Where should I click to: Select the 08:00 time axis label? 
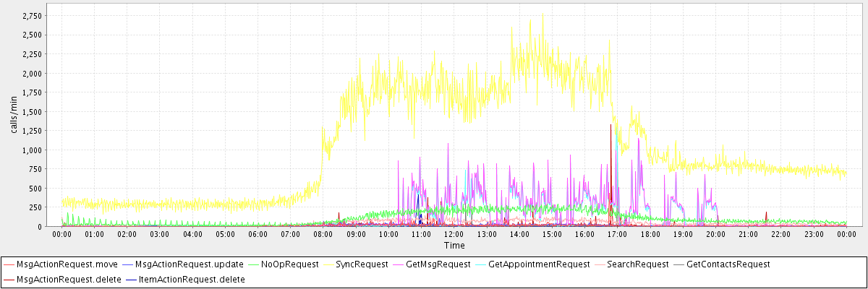(323, 235)
